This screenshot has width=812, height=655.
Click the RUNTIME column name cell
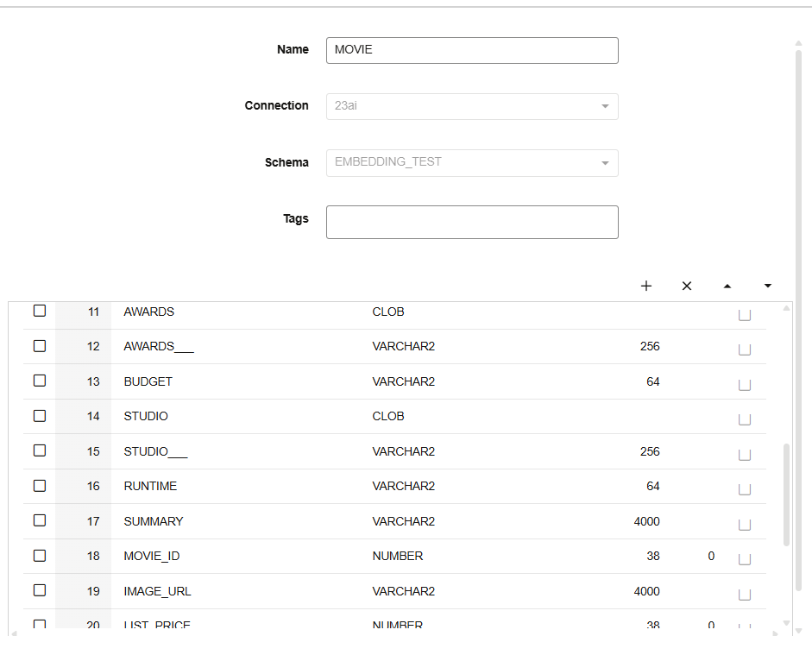click(150, 486)
